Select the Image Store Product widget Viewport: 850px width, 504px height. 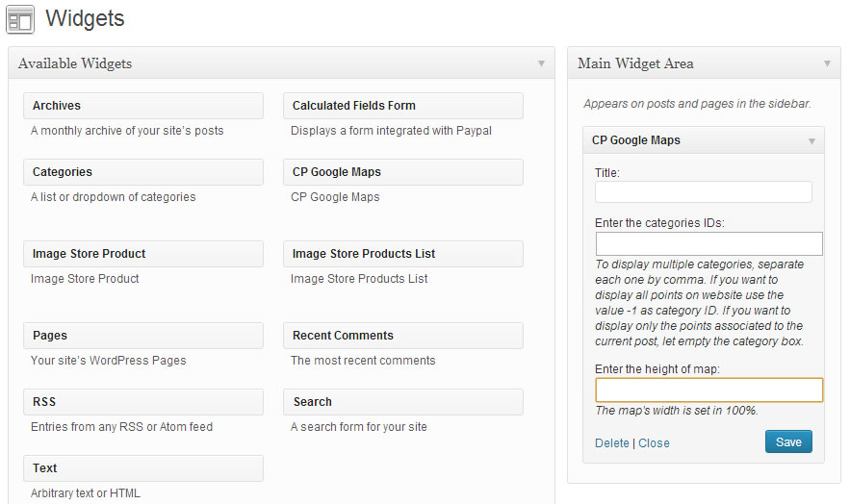[142, 254]
